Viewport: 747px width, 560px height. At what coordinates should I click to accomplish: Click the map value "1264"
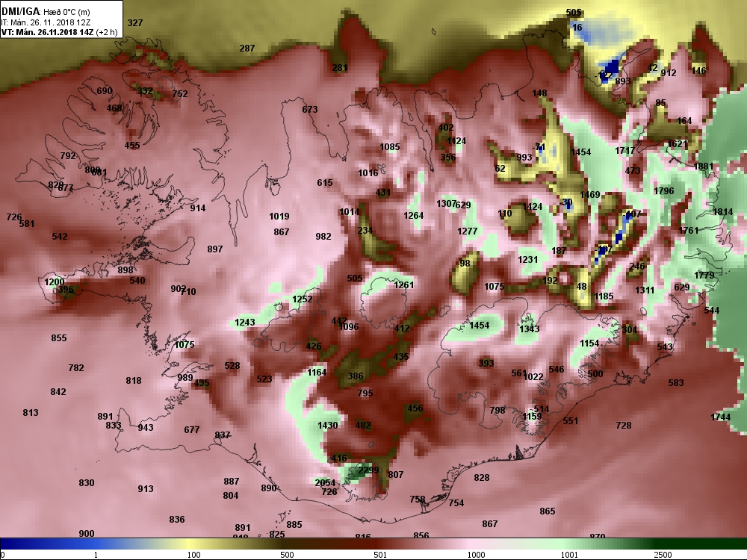tap(414, 216)
